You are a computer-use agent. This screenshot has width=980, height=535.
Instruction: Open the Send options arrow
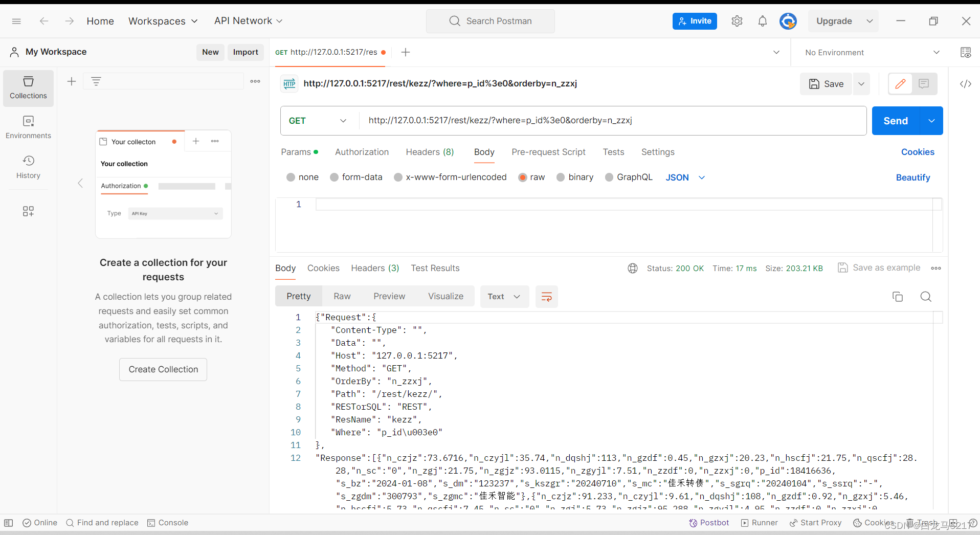[931, 121]
